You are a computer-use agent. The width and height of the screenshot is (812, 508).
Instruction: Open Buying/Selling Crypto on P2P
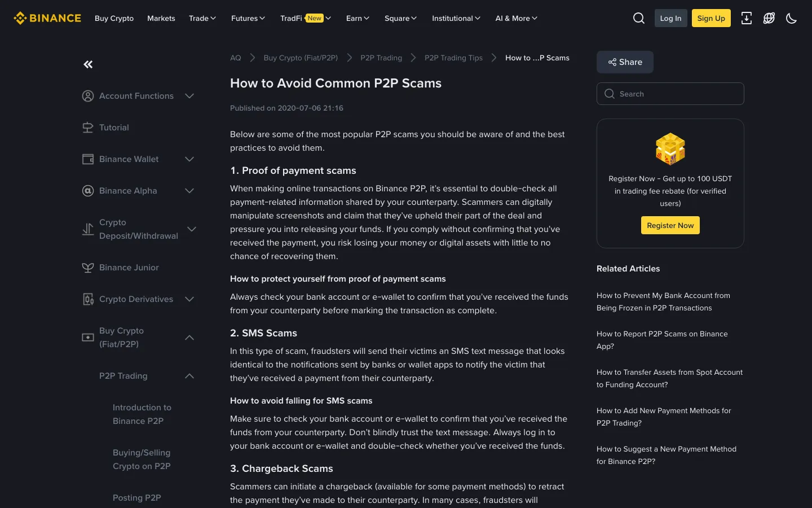142,459
